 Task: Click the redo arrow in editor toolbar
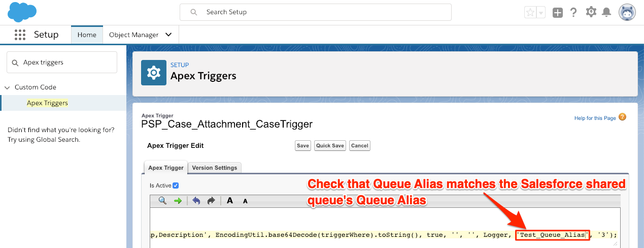click(x=211, y=201)
